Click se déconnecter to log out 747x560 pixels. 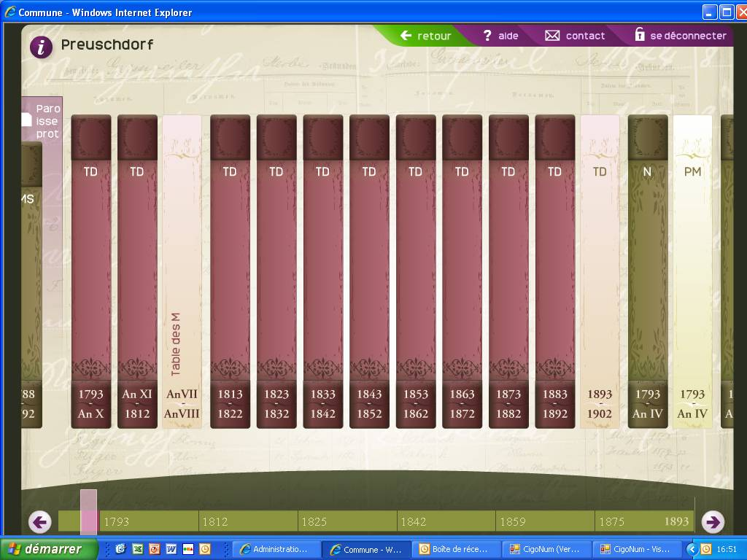coord(680,36)
